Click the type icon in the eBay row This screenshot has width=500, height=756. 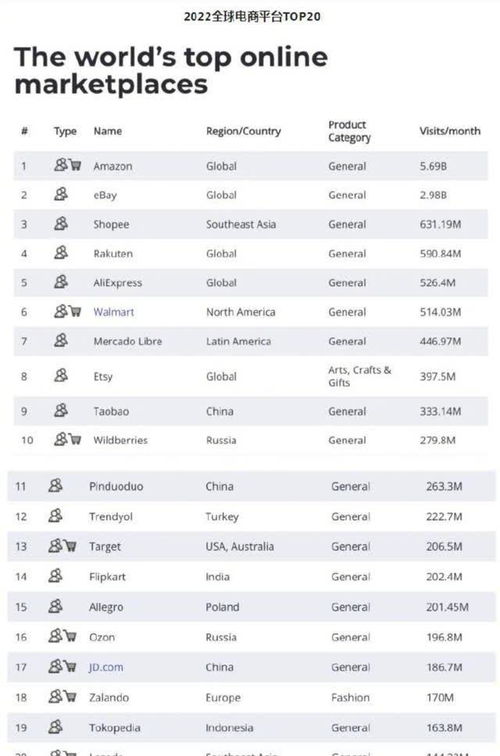61,194
